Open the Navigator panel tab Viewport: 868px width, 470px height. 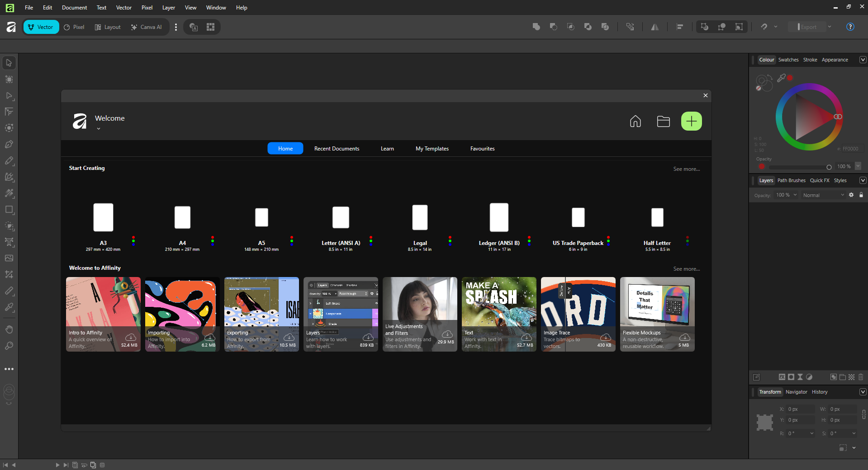(x=796, y=392)
